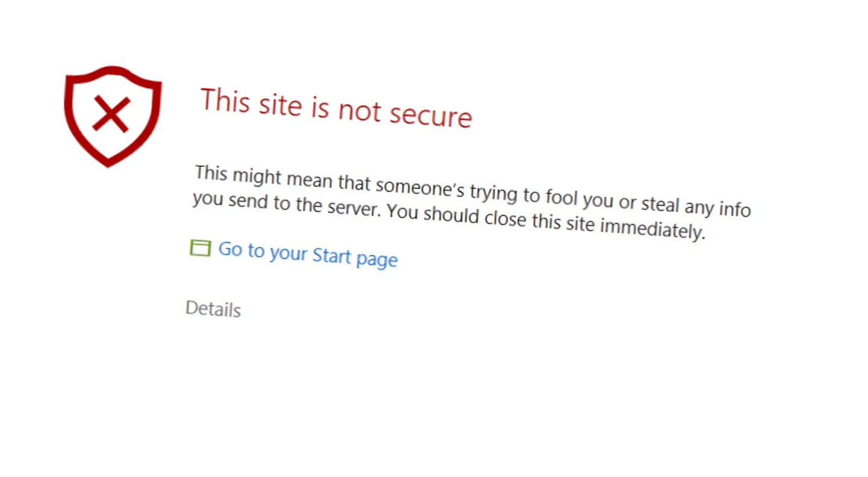Click the words Start page in the blue link
This screenshot has width=868, height=477.
(x=355, y=258)
